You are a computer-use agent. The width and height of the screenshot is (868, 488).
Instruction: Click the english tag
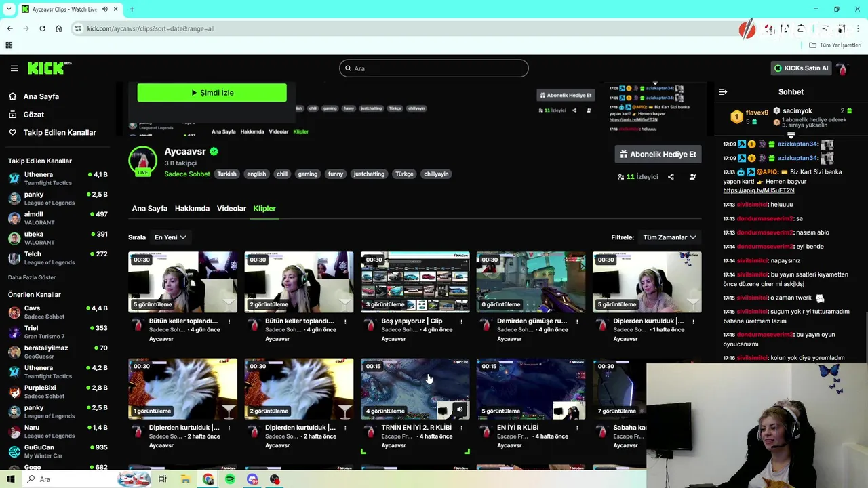point(256,174)
